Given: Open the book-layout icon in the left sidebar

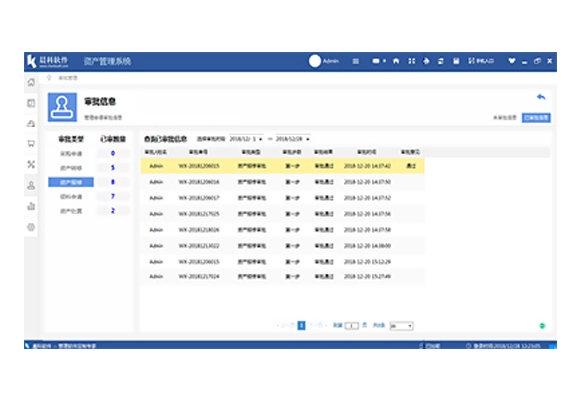Looking at the screenshot, I should pos(31,103).
